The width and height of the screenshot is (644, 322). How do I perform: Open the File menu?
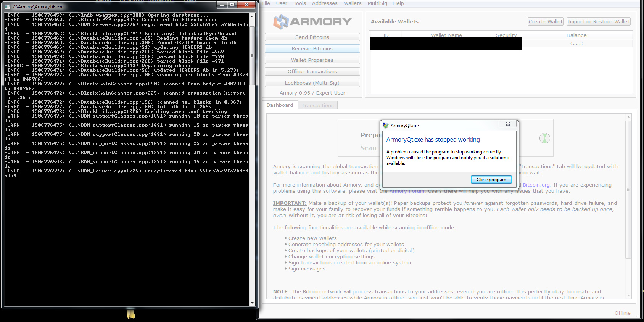tap(266, 3)
